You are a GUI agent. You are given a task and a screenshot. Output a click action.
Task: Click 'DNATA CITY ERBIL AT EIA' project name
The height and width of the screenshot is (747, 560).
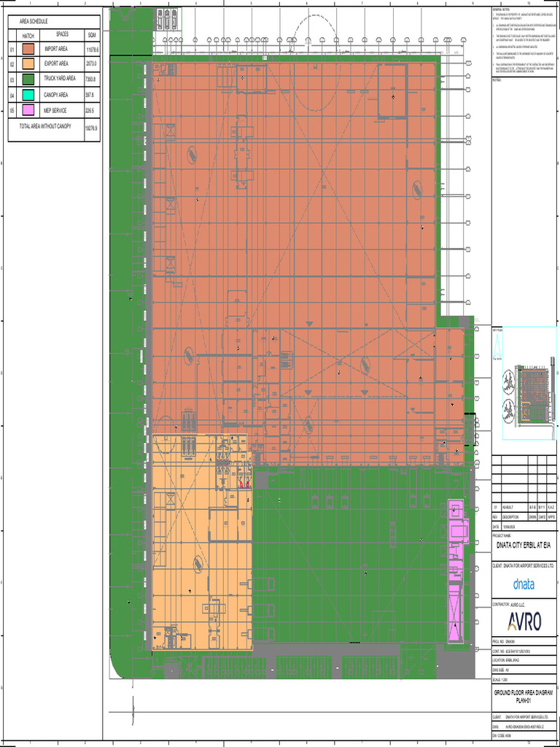524,546
